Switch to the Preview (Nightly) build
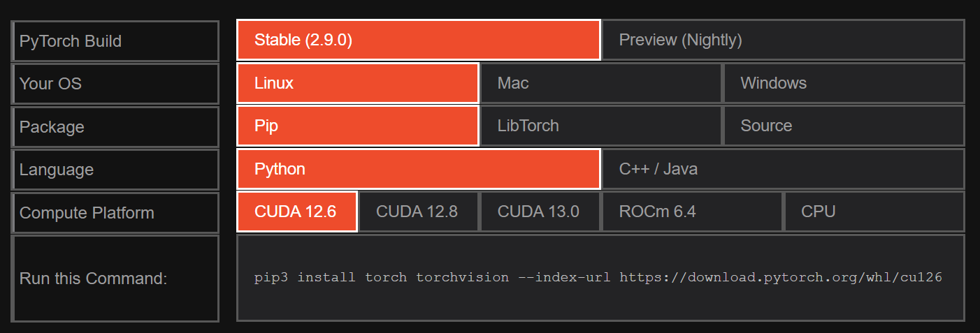This screenshot has width=980, height=333. click(x=783, y=40)
